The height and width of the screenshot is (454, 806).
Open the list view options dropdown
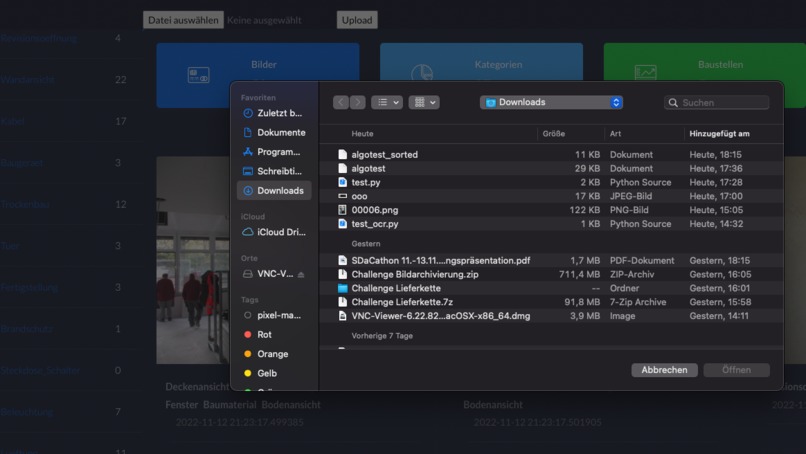click(387, 102)
